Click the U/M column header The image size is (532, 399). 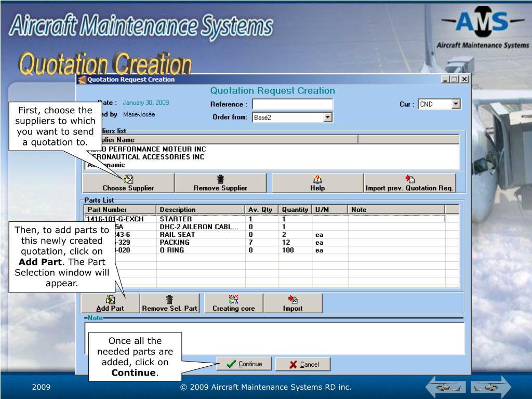point(329,209)
